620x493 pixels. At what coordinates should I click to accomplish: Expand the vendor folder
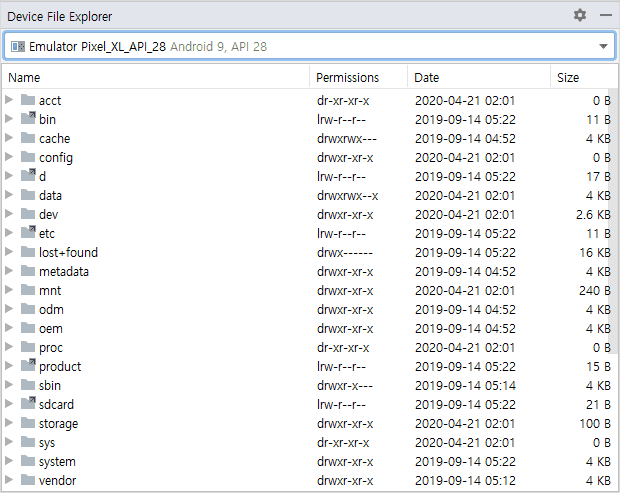click(9, 480)
